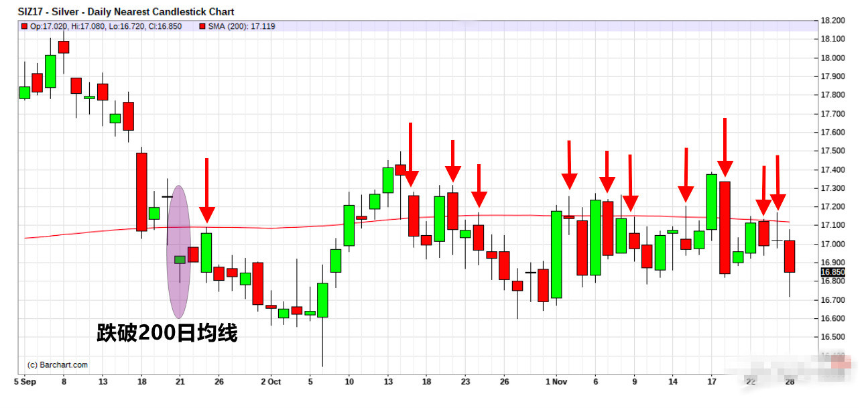Click the red SMA (200) legend square
This screenshot has width=868, height=408.
(202, 26)
